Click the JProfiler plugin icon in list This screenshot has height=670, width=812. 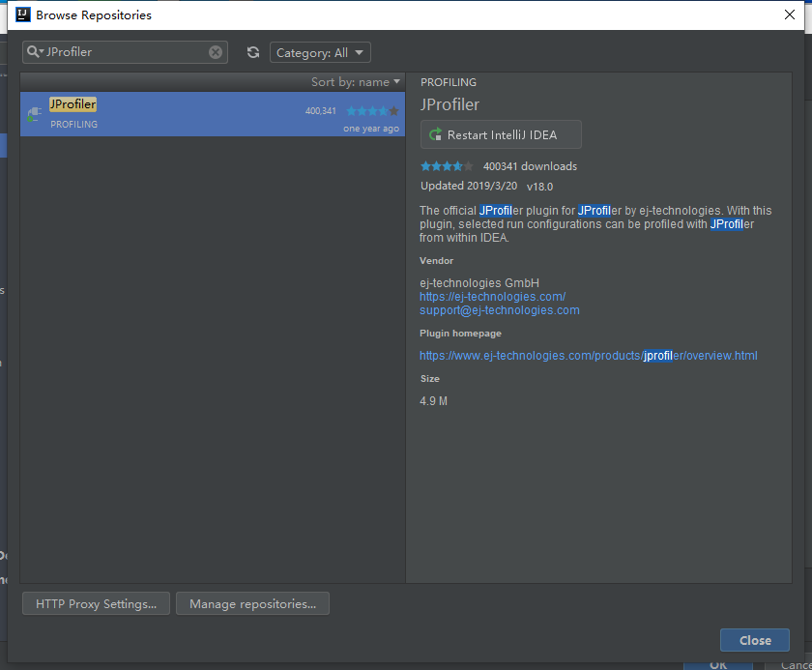coord(34,114)
